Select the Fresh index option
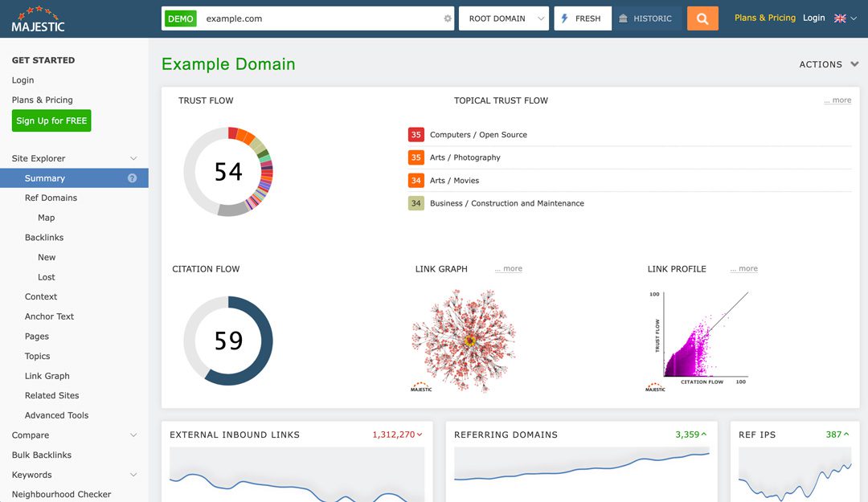The width and height of the screenshot is (868, 502). point(583,18)
